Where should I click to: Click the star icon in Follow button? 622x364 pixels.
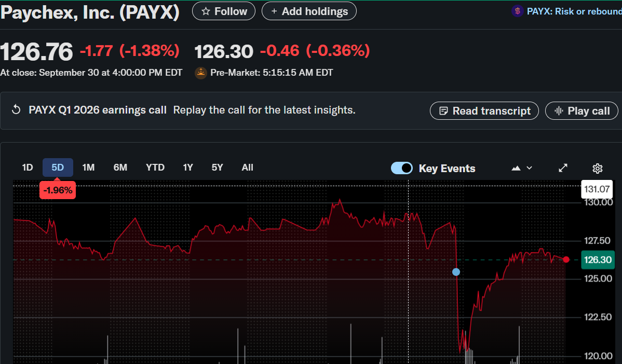click(x=206, y=11)
